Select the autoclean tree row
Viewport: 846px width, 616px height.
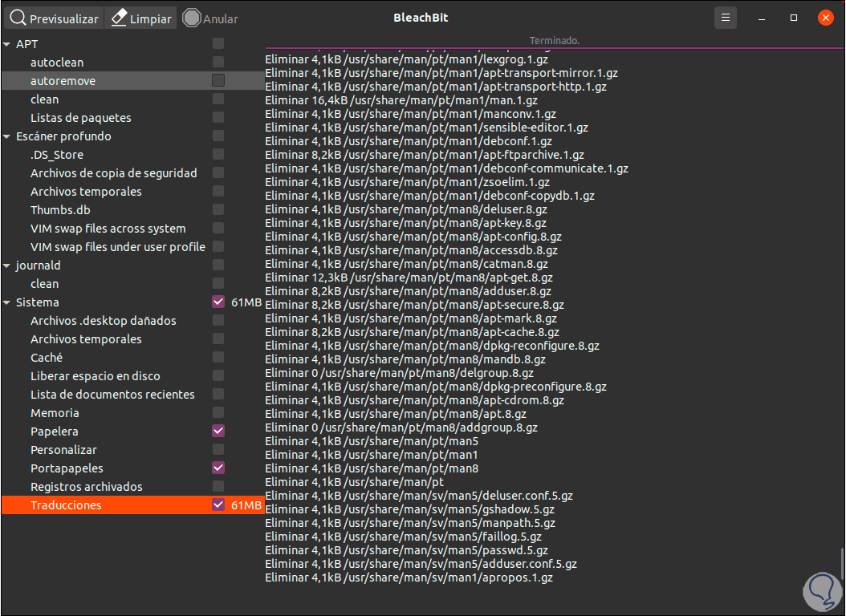pos(132,63)
